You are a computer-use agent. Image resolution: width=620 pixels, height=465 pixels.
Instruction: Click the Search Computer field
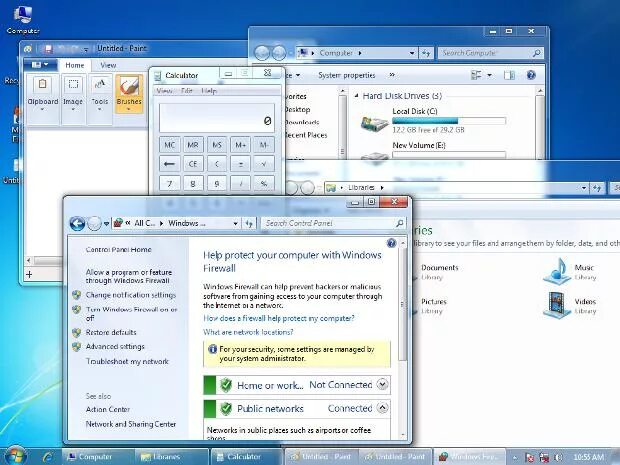click(x=490, y=53)
